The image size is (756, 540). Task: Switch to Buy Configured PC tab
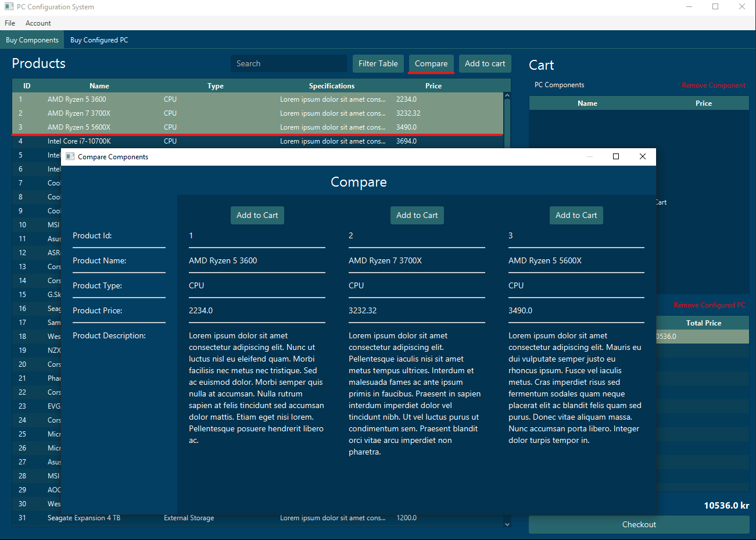(x=99, y=40)
